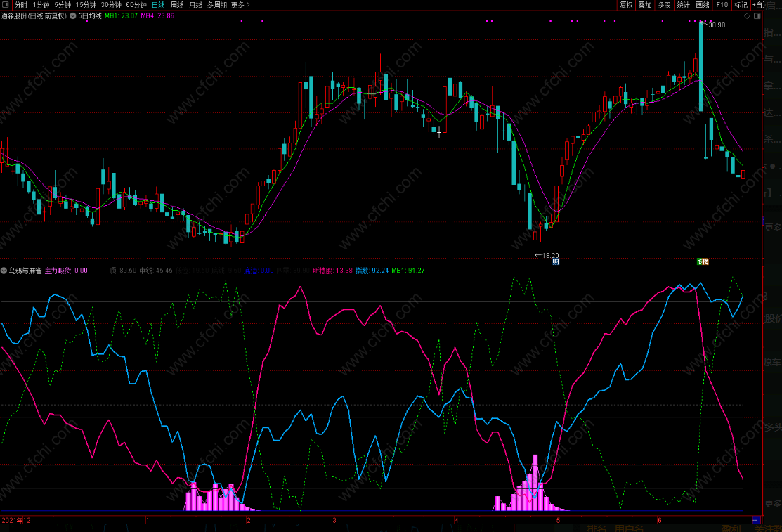Click the 乌鸦与麻雀 indicator name

[25, 271]
